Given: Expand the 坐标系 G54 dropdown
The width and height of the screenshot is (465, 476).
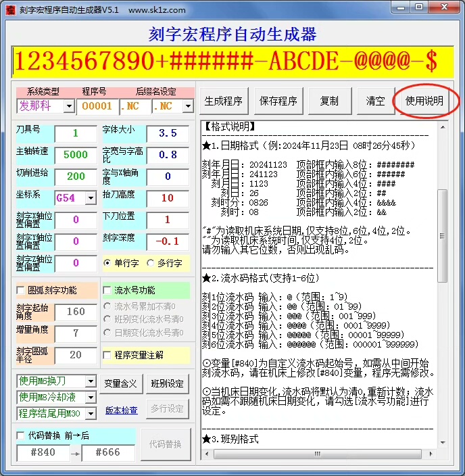Looking at the screenshot, I should (91, 198).
